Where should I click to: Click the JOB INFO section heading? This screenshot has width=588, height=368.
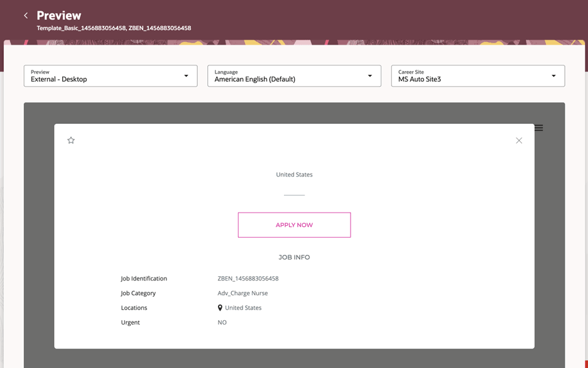294,257
